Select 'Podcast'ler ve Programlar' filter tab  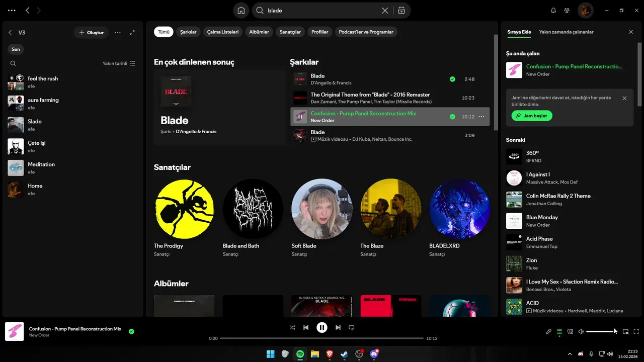366,32
